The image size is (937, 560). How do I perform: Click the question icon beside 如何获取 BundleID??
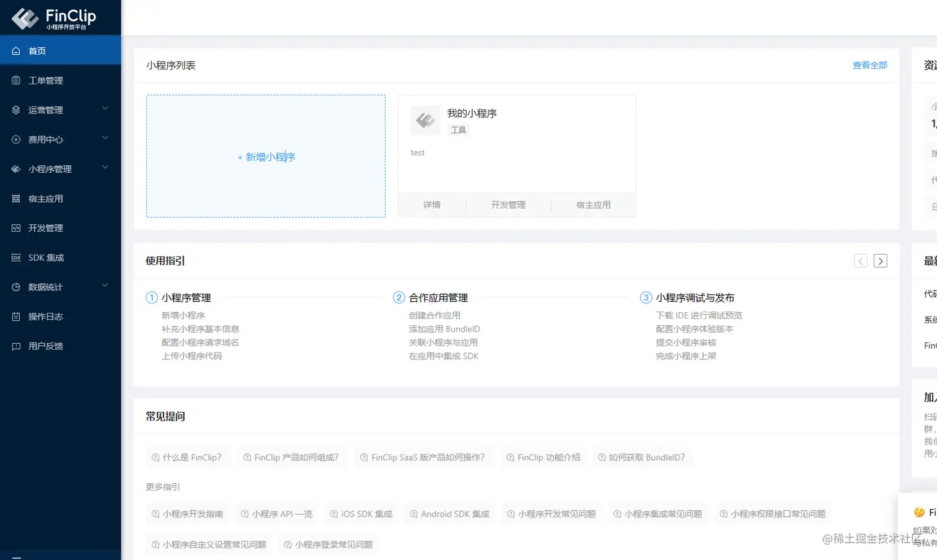click(602, 458)
